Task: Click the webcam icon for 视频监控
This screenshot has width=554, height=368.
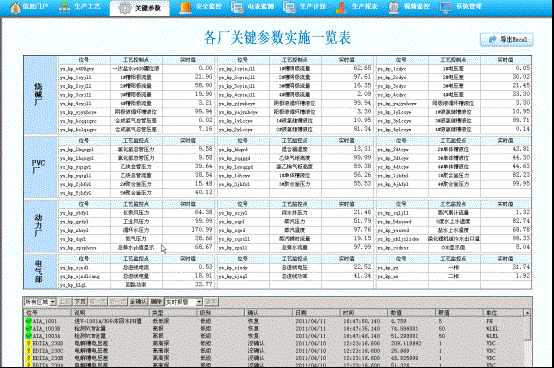Action: click(x=394, y=7)
